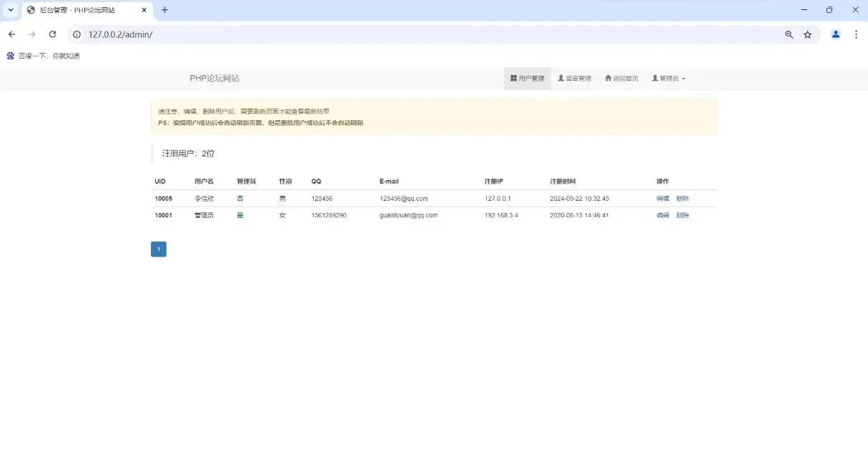Screen dimensions: 868x458
Task: Open a new tab with the plus icon
Action: pyautogui.click(x=164, y=10)
